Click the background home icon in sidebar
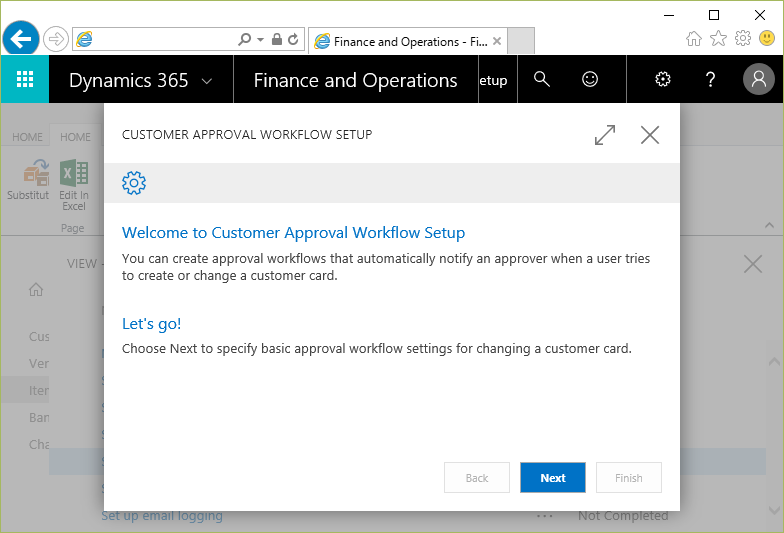 coord(36,290)
